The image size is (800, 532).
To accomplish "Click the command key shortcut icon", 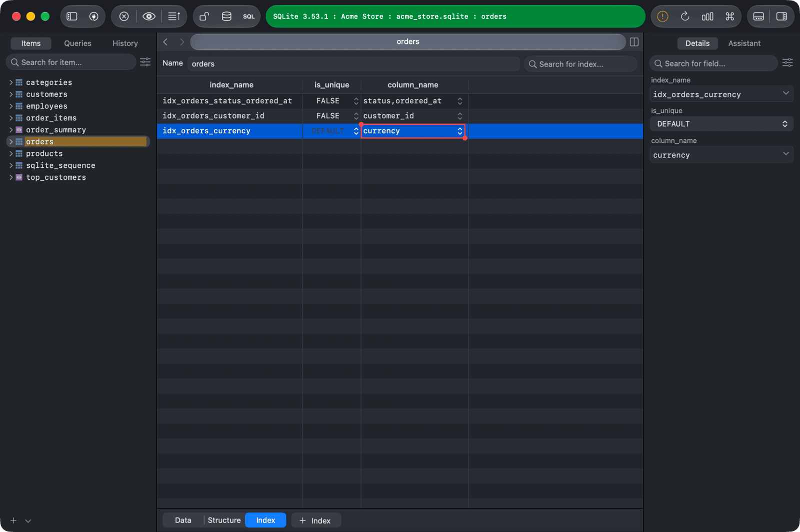I will (729, 16).
